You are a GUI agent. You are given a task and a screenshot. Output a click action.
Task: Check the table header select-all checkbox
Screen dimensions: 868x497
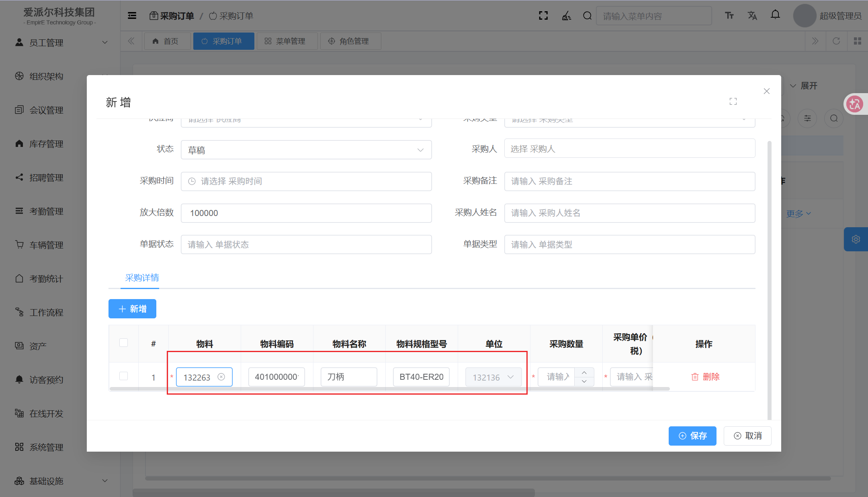[x=123, y=343]
